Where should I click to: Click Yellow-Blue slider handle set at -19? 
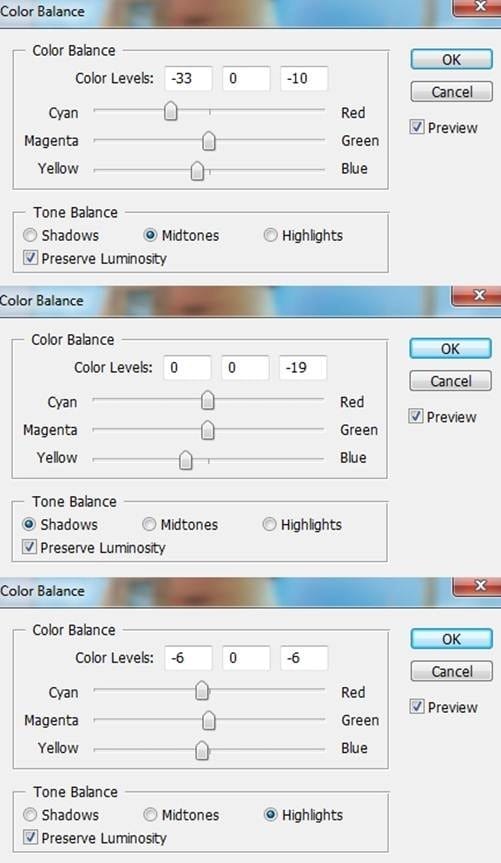click(186, 459)
